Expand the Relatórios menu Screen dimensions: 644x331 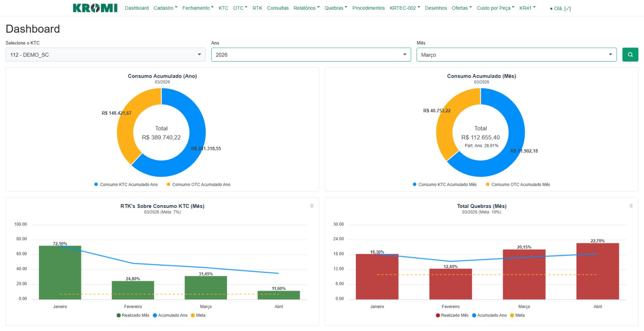[x=307, y=8]
